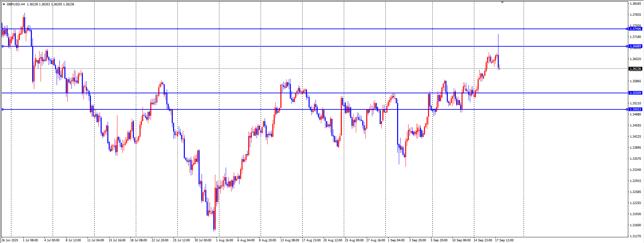Click the gray chart shift triangle marker
Screen dimensions: 644x243
[x=502, y=2]
